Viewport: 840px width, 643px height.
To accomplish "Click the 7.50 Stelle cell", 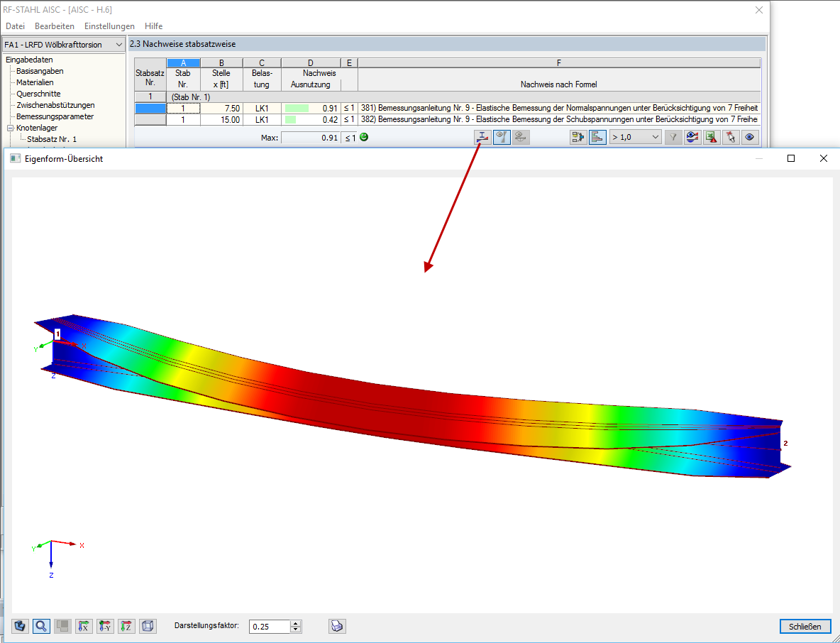I will 222,109.
